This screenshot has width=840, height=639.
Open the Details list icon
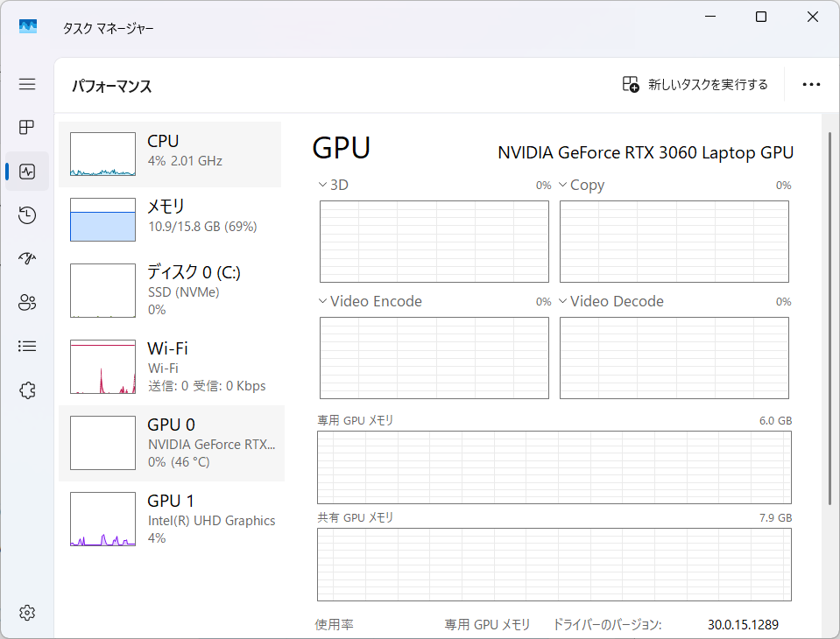(x=27, y=347)
